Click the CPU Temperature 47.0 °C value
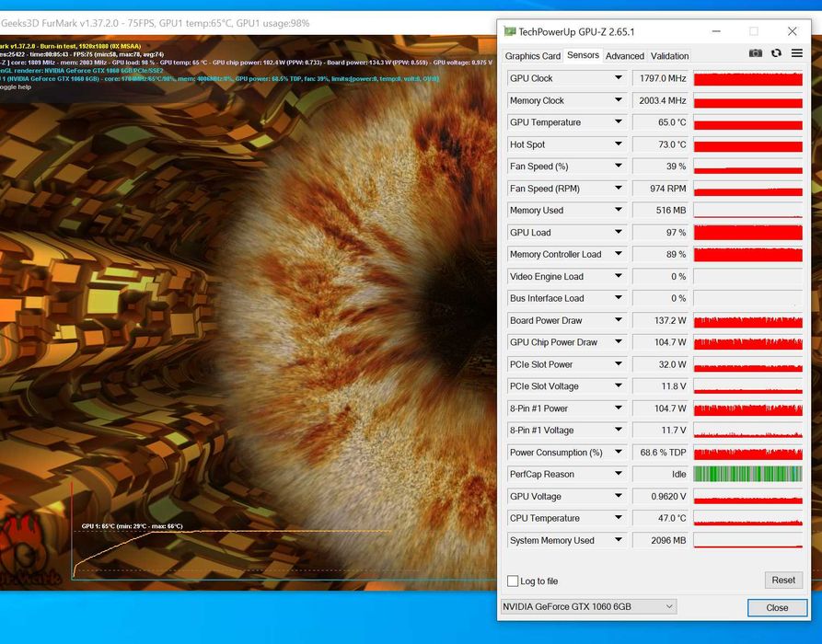This screenshot has height=644, width=822. 661,518
